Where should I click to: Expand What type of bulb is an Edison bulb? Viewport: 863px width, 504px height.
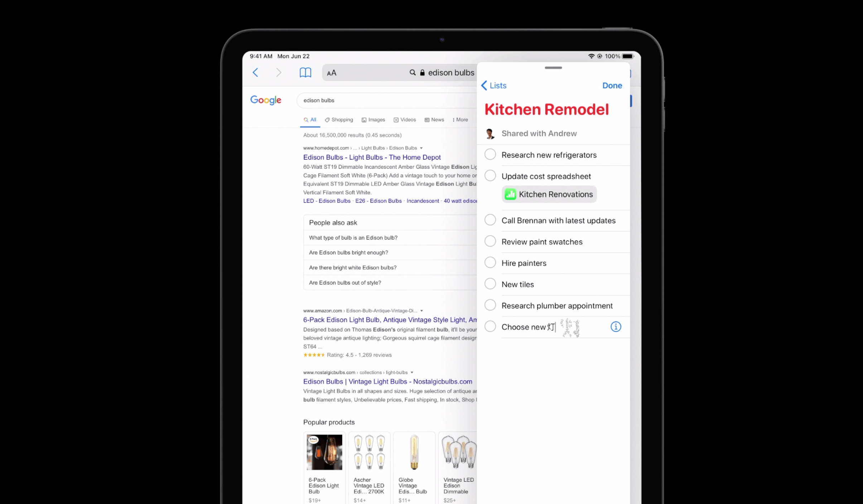pos(390,238)
